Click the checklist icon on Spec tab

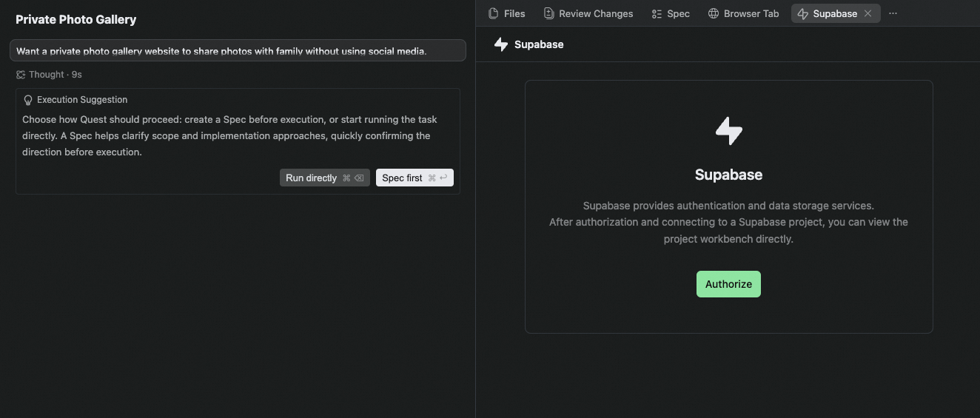[657, 13]
